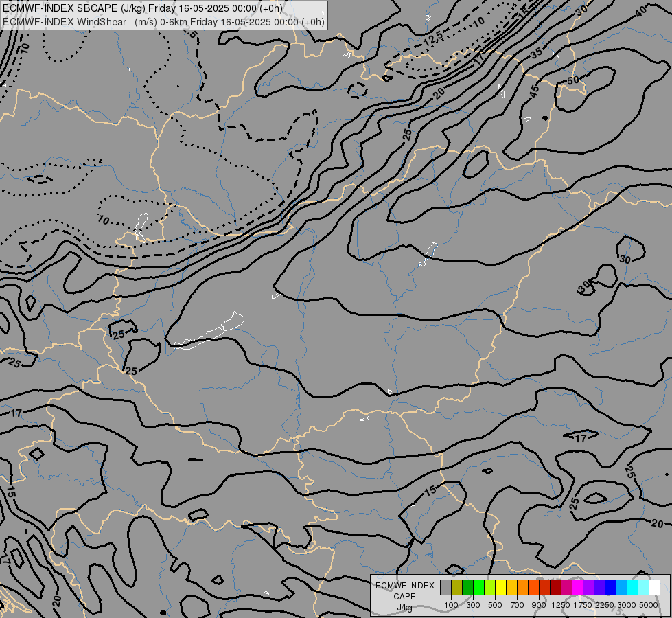Pick the cyan legend swatch after 3000

point(633,588)
